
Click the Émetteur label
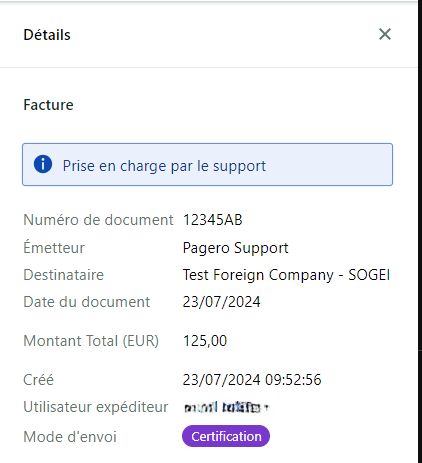click(54, 247)
